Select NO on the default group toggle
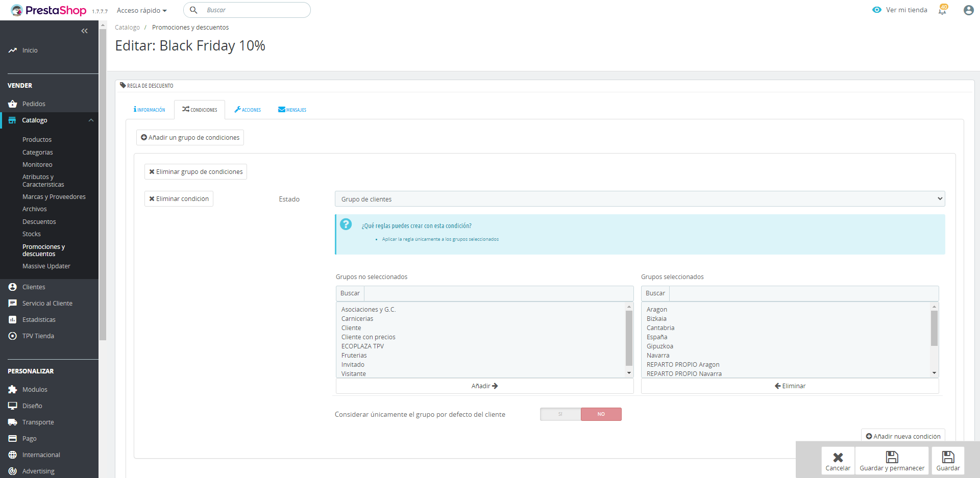Viewport: 980px width, 478px height. pyautogui.click(x=601, y=414)
